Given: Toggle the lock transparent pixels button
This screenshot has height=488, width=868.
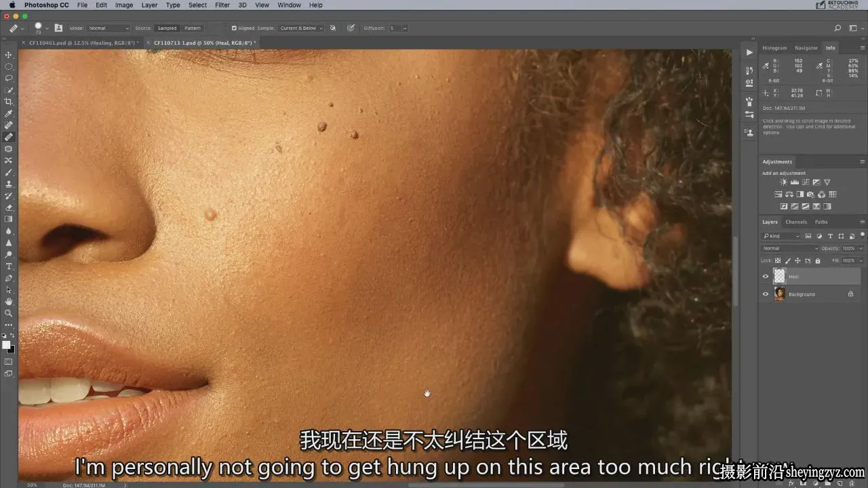Looking at the screenshot, I should tap(778, 260).
